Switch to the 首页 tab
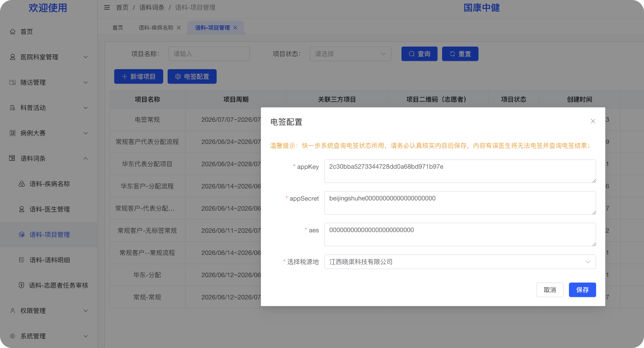Screen dimensions: 644x348 pos(118,28)
